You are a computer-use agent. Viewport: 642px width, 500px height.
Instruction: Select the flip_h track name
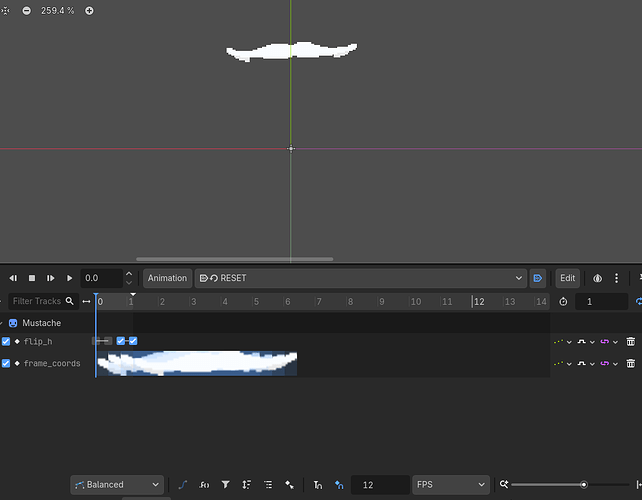click(38, 342)
